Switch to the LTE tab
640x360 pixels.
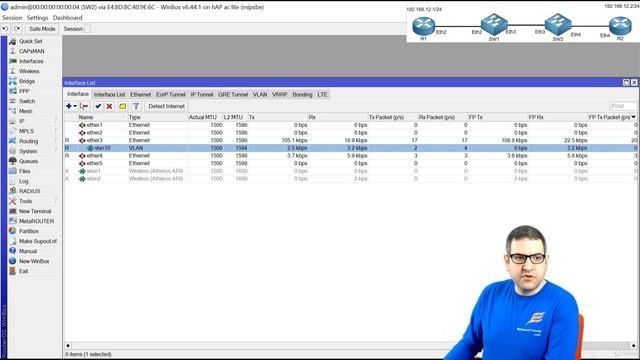click(x=322, y=94)
